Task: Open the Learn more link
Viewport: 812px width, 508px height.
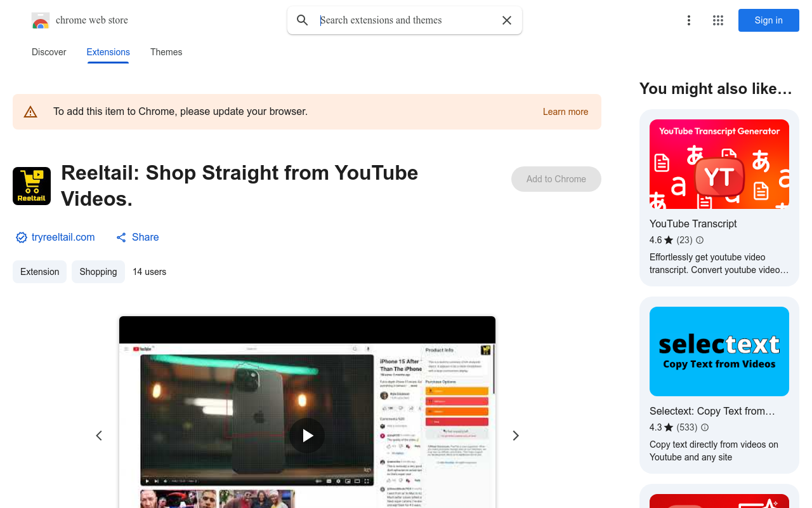Action: tap(565, 112)
